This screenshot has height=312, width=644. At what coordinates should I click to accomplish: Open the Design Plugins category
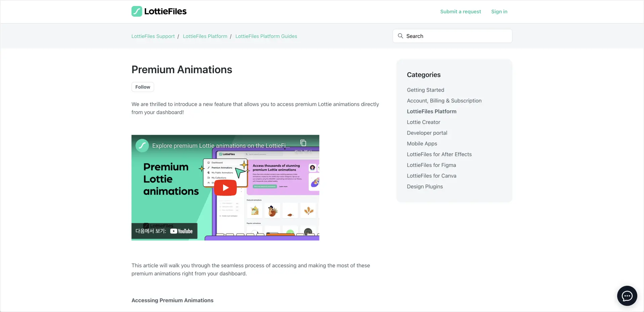click(425, 187)
